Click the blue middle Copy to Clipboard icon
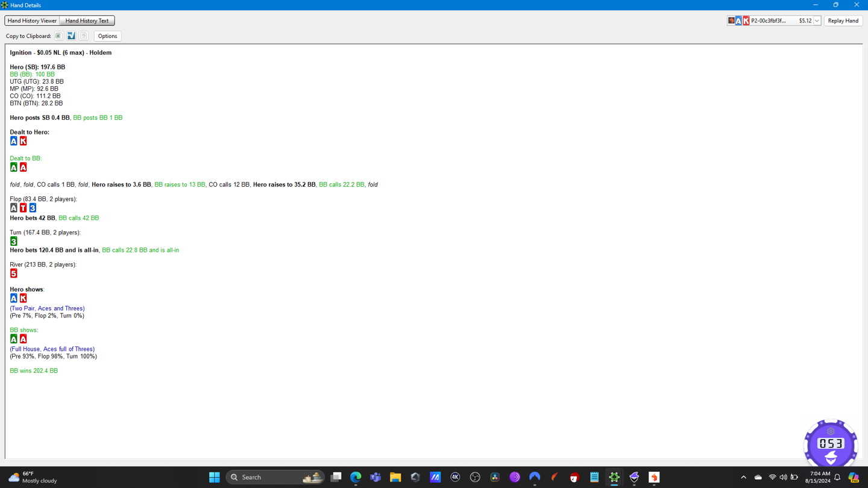868x488 pixels. coord(71,36)
